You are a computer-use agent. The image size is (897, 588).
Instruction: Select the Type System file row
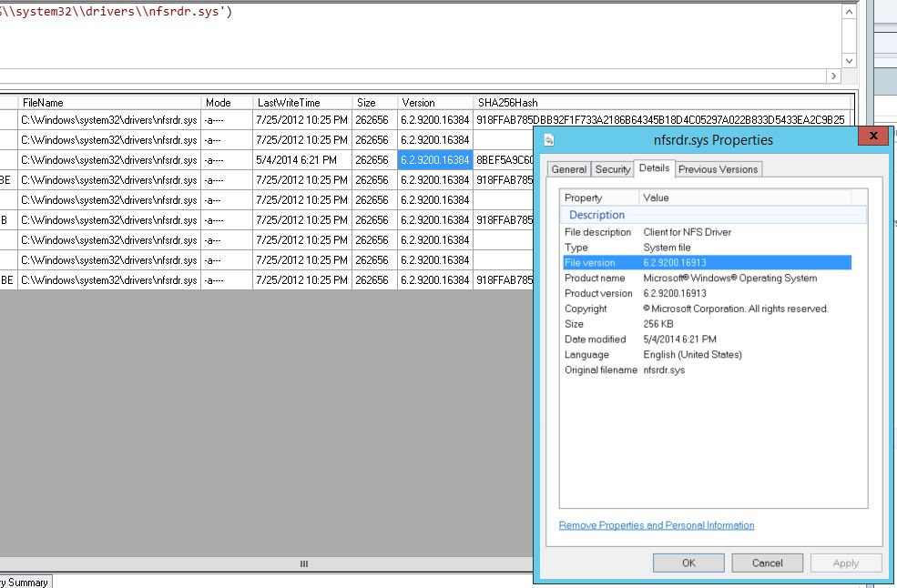[x=708, y=248]
